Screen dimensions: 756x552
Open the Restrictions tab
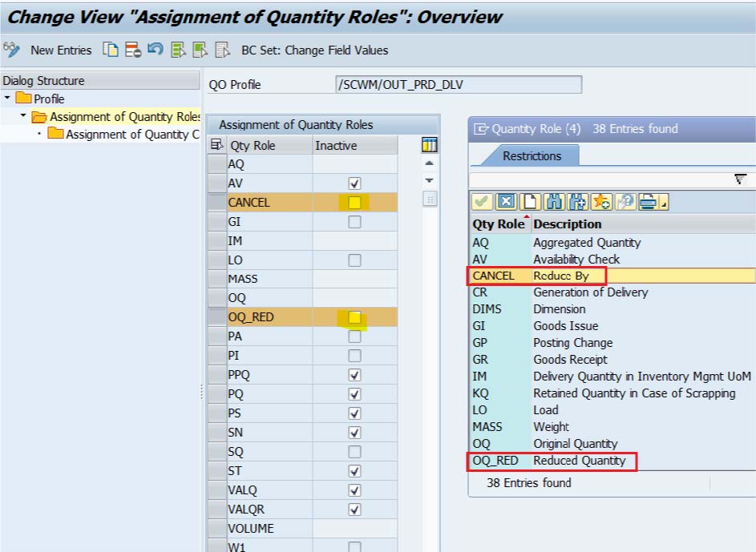point(532,156)
